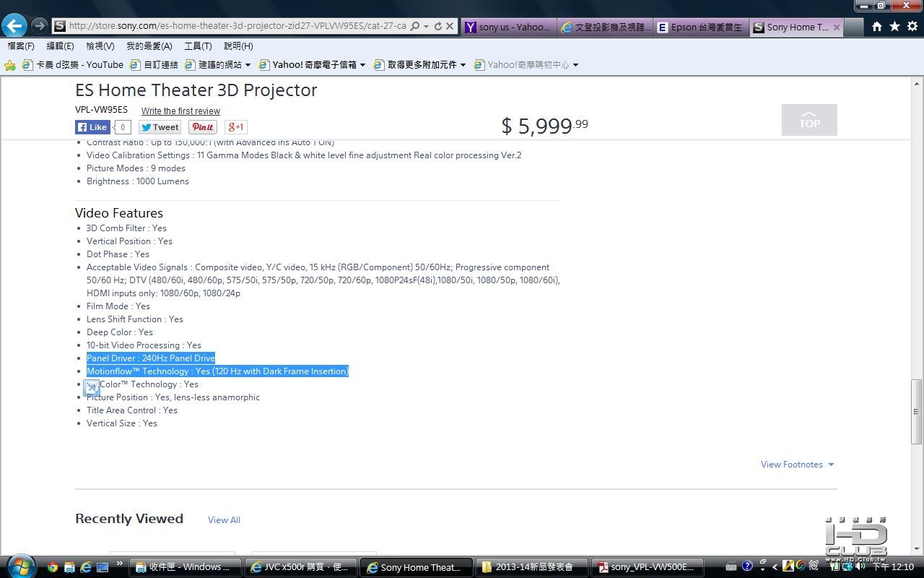
Task: Click the browser forward arrow button
Action: coord(40,26)
